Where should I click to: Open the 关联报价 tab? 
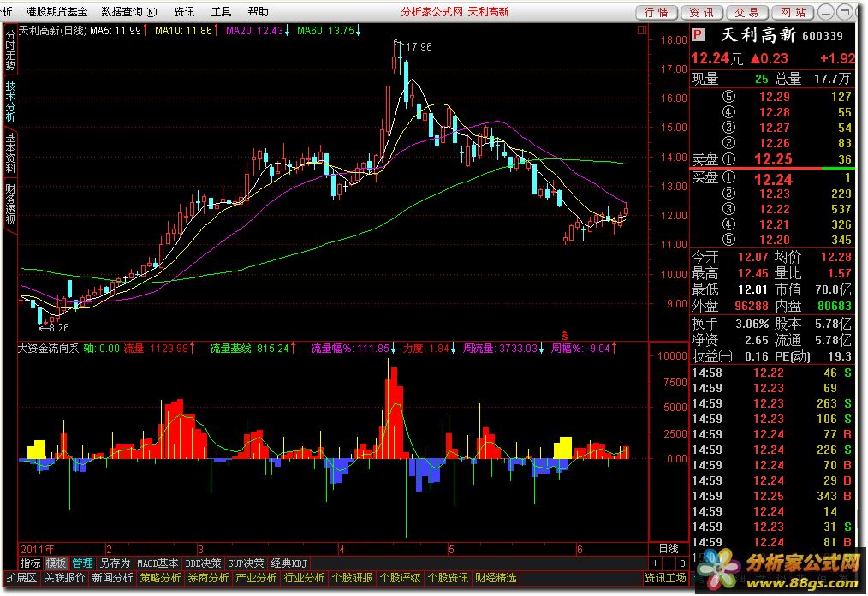tap(64, 578)
